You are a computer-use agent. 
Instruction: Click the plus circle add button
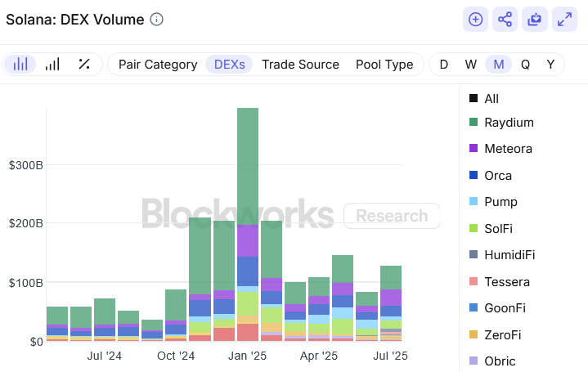475,20
